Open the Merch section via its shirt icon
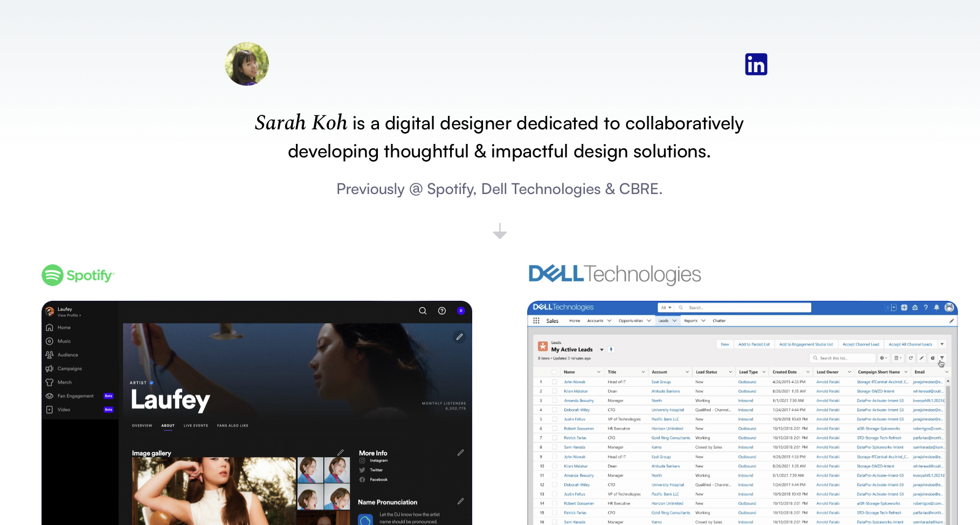Image resolution: width=980 pixels, height=525 pixels. 49,382
